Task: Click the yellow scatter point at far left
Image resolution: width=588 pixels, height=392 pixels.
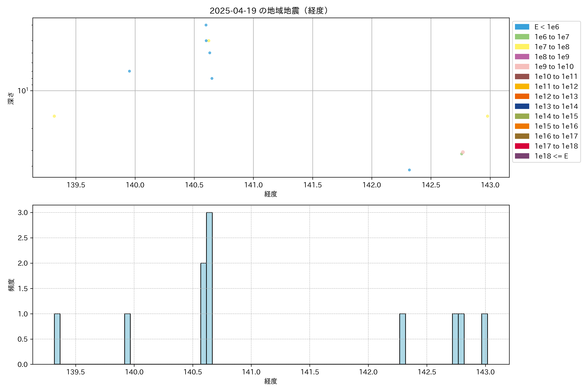Action: [x=54, y=116]
